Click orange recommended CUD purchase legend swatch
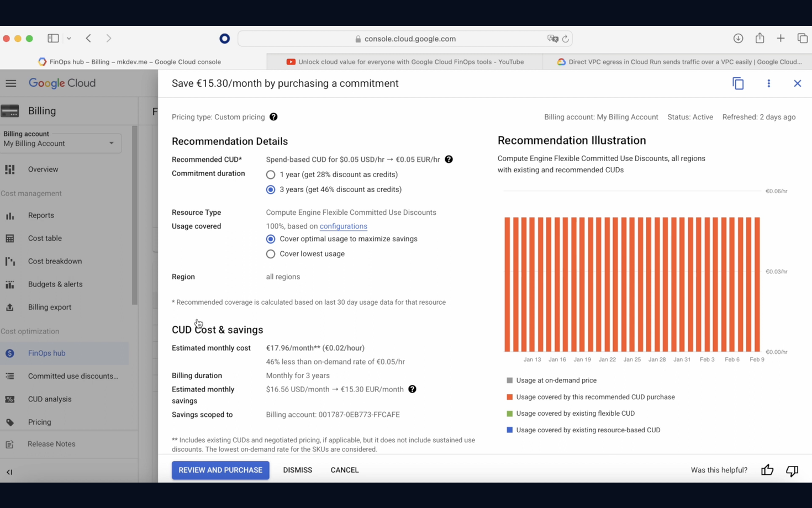The height and width of the screenshot is (508, 812). coord(509,397)
